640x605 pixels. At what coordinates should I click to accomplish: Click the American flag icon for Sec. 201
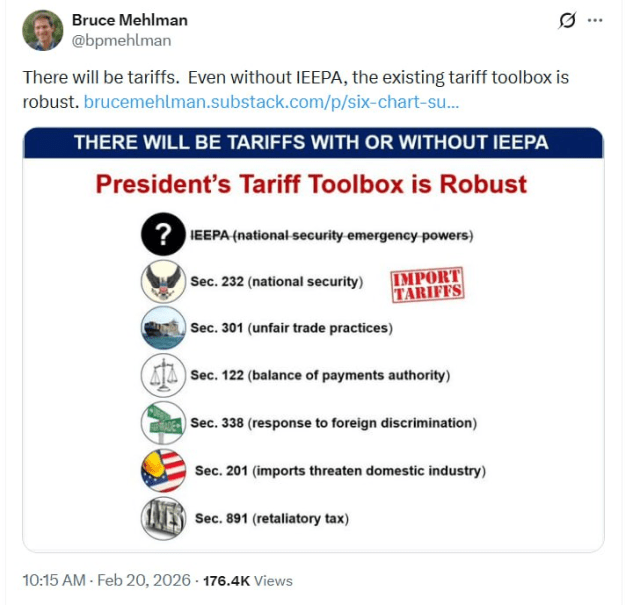click(164, 470)
